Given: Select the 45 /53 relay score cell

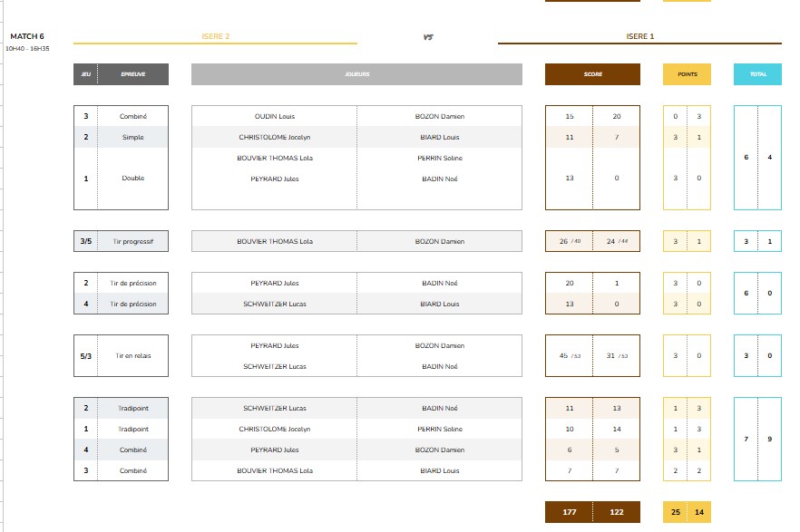Looking at the screenshot, I should [570, 356].
